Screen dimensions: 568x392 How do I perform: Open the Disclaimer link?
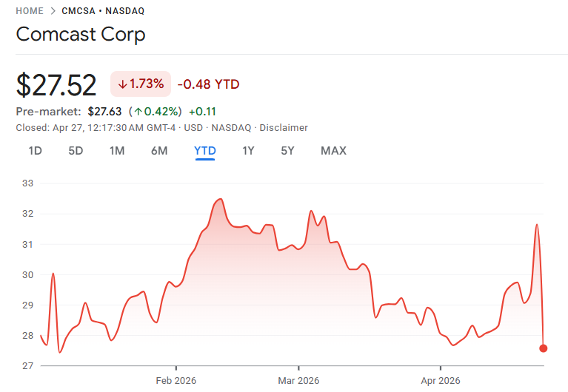284,128
